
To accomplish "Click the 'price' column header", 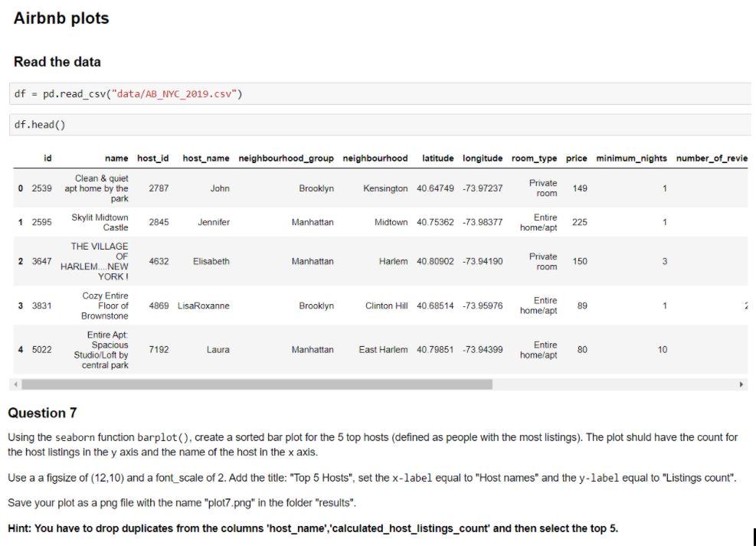I will tap(576, 158).
